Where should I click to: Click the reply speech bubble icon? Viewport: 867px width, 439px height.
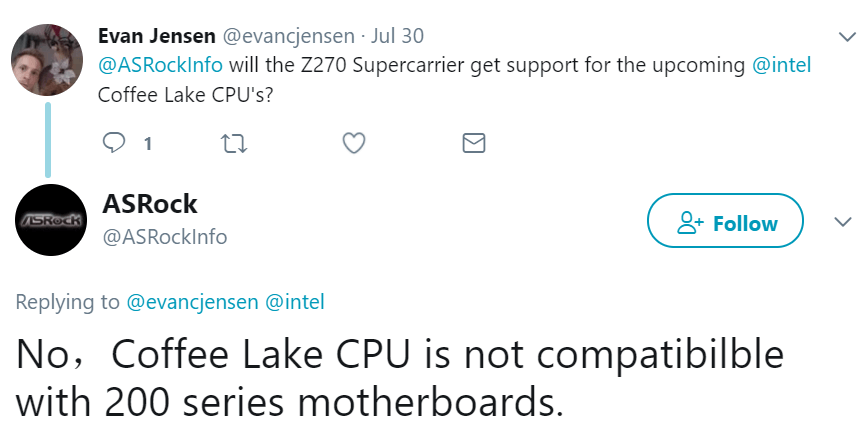coord(113,143)
